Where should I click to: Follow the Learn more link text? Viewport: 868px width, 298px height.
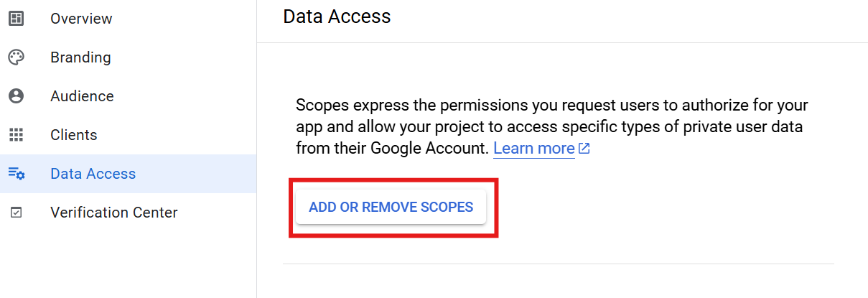(x=533, y=149)
